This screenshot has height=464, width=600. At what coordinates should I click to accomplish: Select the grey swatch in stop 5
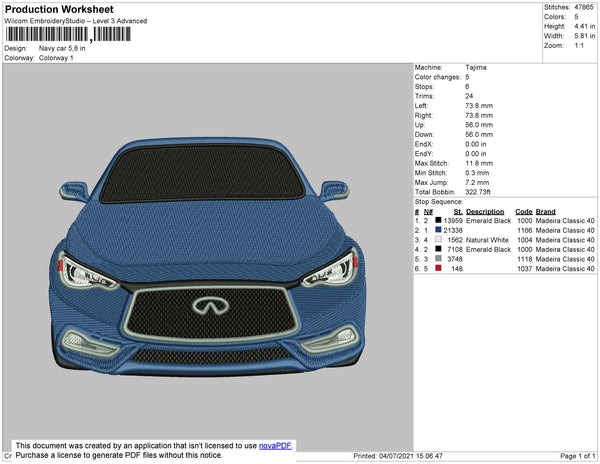[437, 259]
